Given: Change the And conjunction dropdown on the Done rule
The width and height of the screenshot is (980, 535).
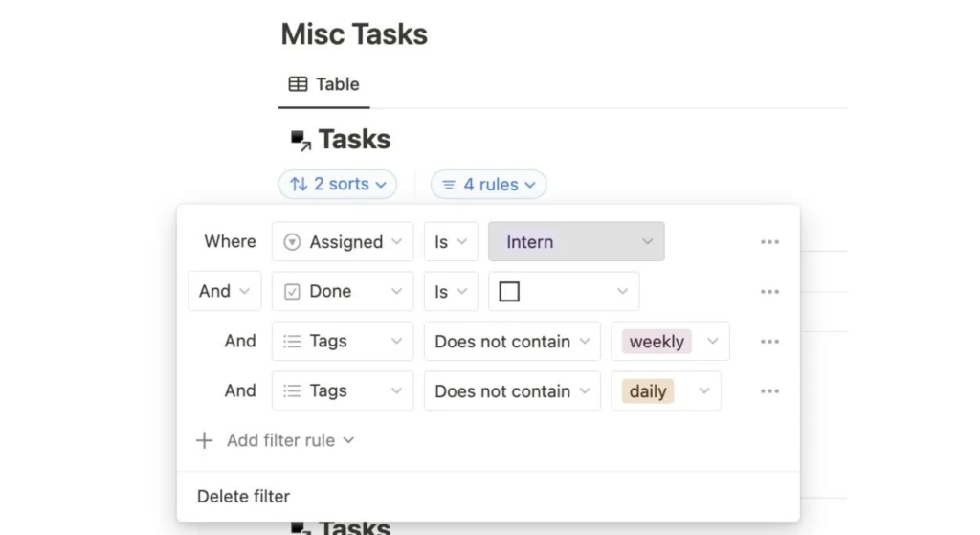Looking at the screenshot, I should point(224,291).
